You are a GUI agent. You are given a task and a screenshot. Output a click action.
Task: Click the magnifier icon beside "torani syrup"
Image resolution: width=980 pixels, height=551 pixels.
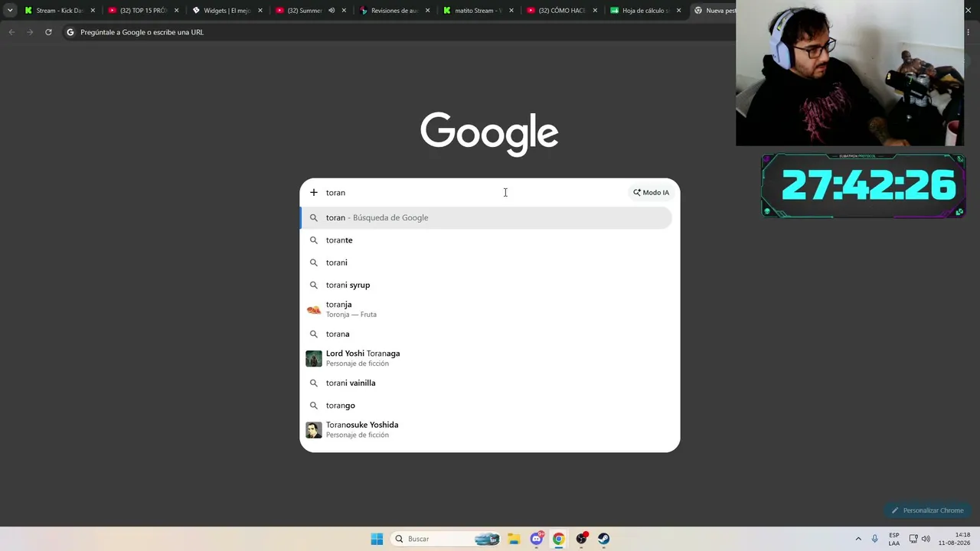point(314,285)
